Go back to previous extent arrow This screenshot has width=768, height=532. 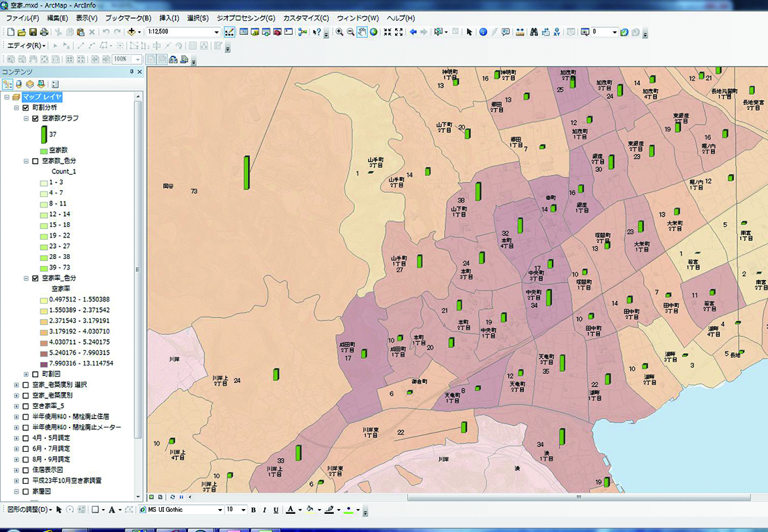point(413,32)
